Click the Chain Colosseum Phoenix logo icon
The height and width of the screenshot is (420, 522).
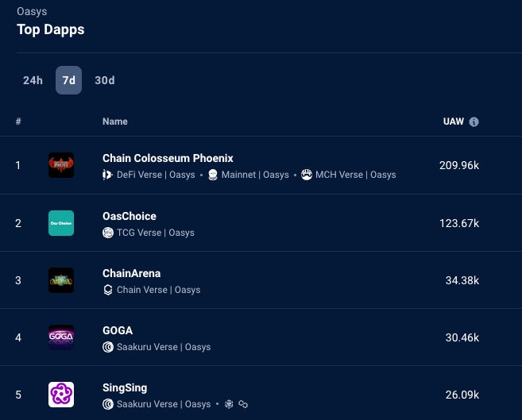click(x=61, y=165)
